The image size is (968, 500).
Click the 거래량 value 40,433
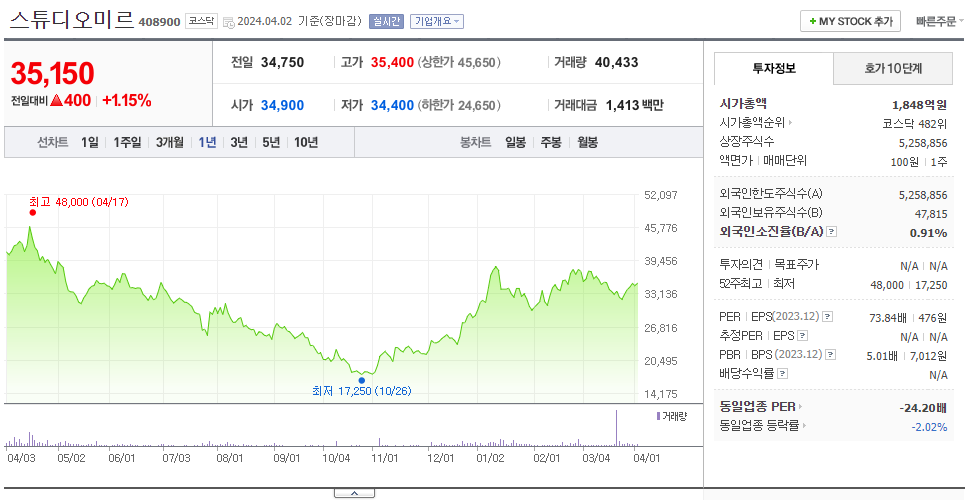point(617,62)
